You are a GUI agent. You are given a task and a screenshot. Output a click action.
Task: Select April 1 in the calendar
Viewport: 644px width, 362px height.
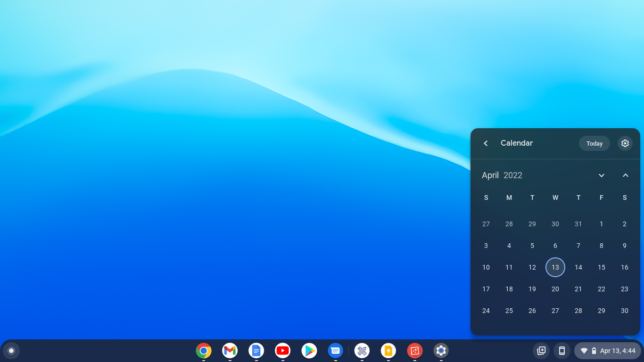(602, 224)
